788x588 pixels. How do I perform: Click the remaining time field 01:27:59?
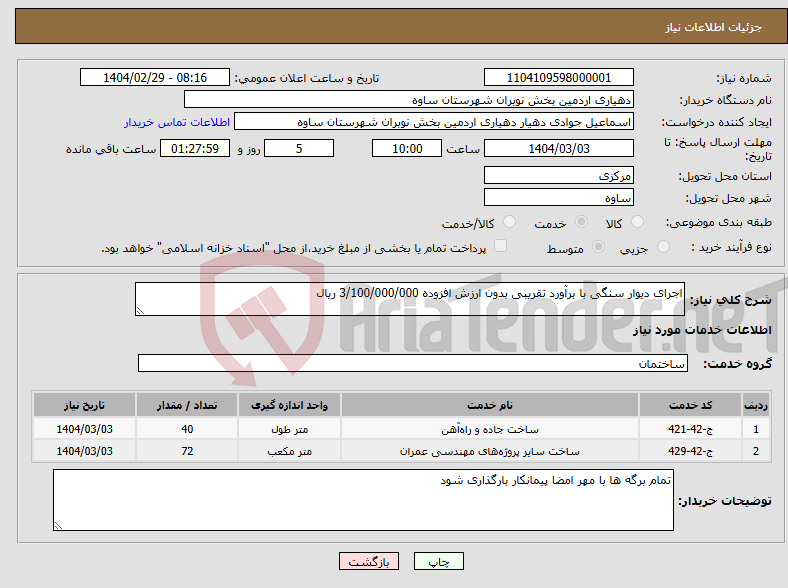[195, 148]
